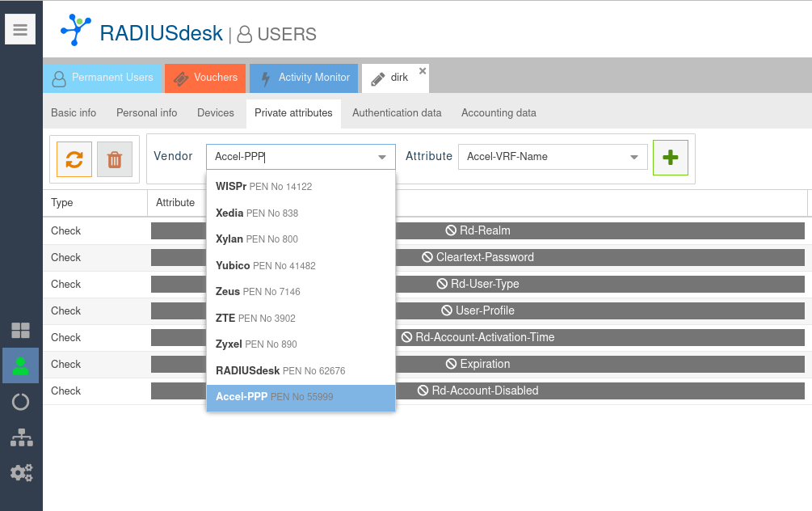The image size is (812, 511).
Task: Open the circular ring icon in sidebar
Action: [x=20, y=402]
